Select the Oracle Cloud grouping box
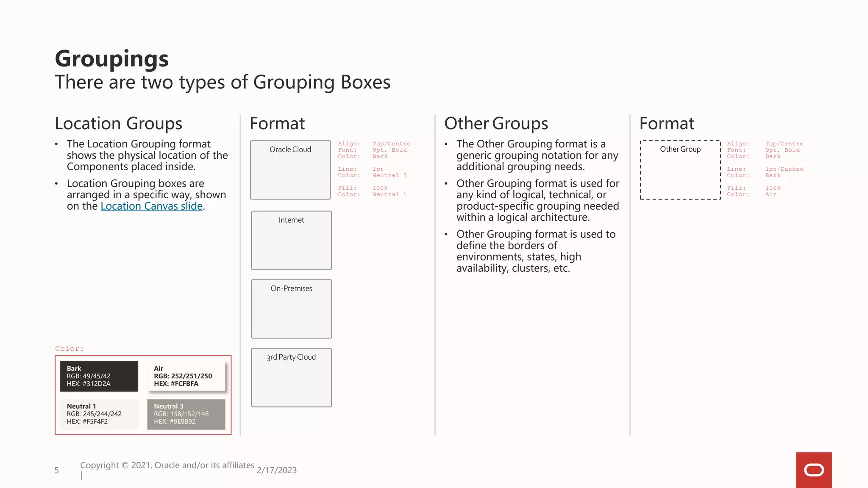Image resolution: width=868 pixels, height=488 pixels. [x=290, y=170]
